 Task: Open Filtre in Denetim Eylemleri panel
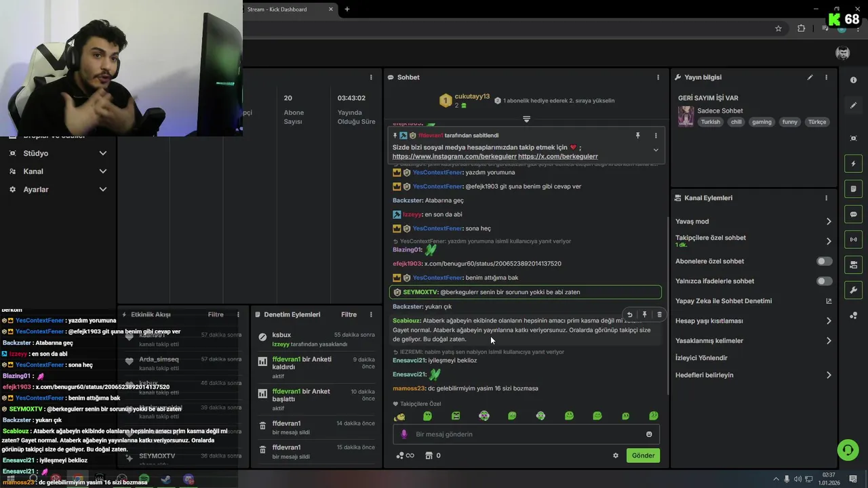[x=349, y=314]
